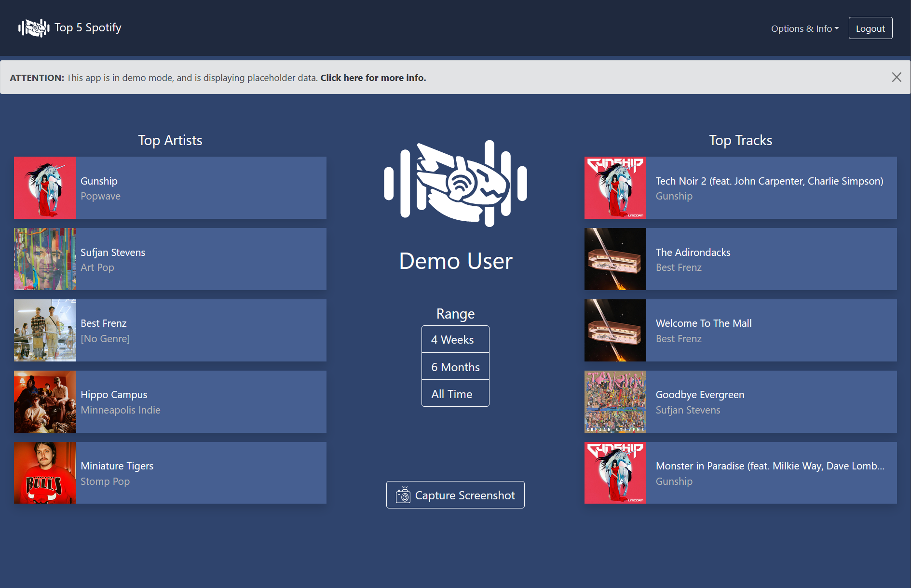
Task: Click the Stomp Pop genre label
Action: pos(105,481)
